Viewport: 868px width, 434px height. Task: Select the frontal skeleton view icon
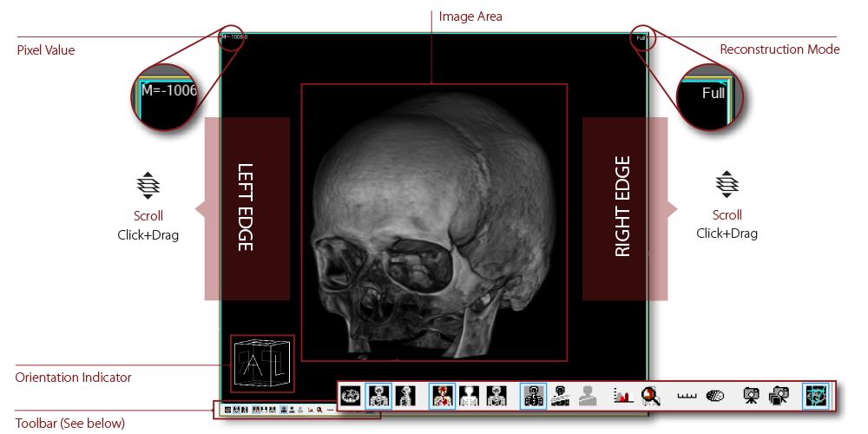pyautogui.click(x=378, y=396)
